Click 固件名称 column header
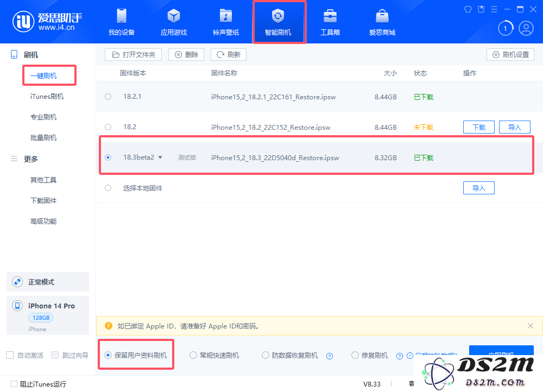 tap(224, 73)
